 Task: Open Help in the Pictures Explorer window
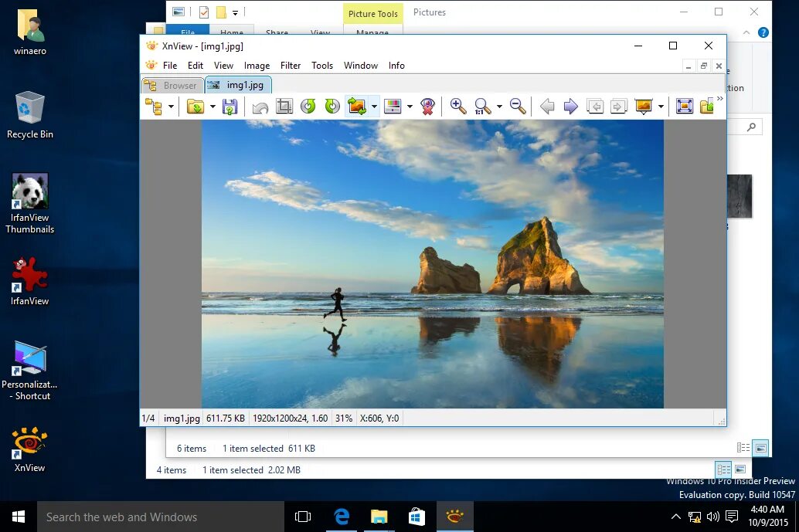tap(763, 32)
